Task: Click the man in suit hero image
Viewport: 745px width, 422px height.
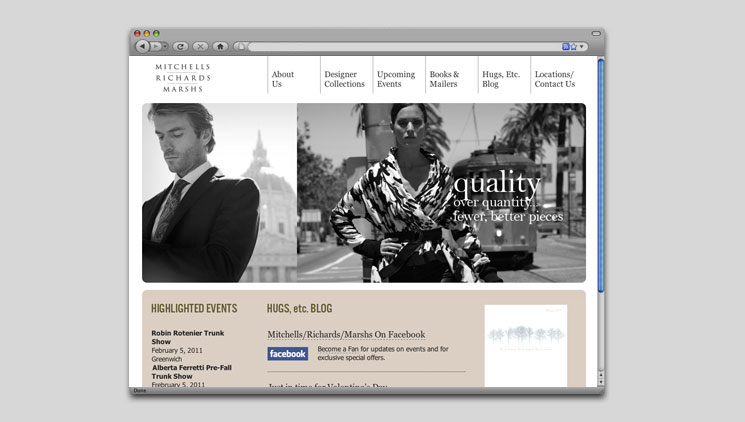Action: point(220,192)
